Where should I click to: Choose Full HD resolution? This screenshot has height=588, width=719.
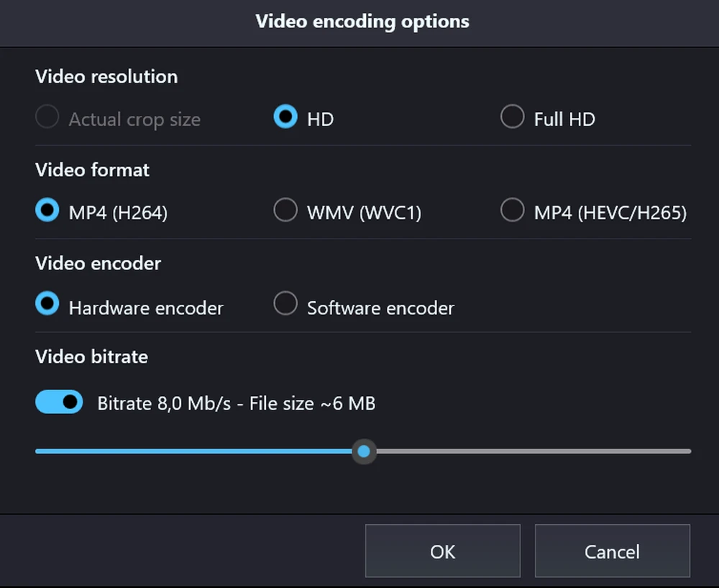(x=513, y=117)
